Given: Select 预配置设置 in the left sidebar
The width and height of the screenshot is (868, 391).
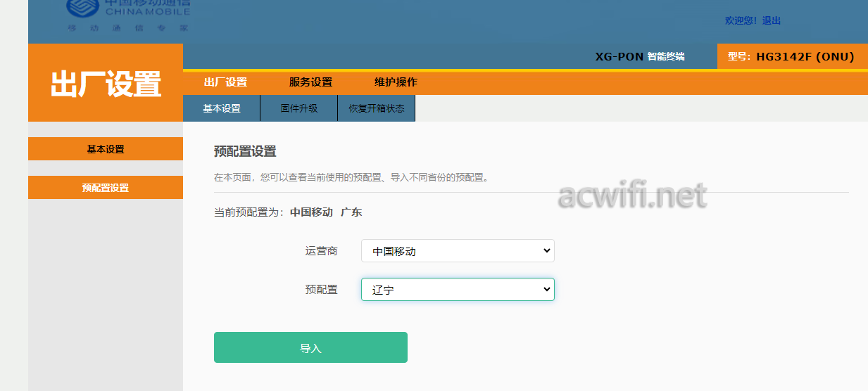Looking at the screenshot, I should point(106,188).
